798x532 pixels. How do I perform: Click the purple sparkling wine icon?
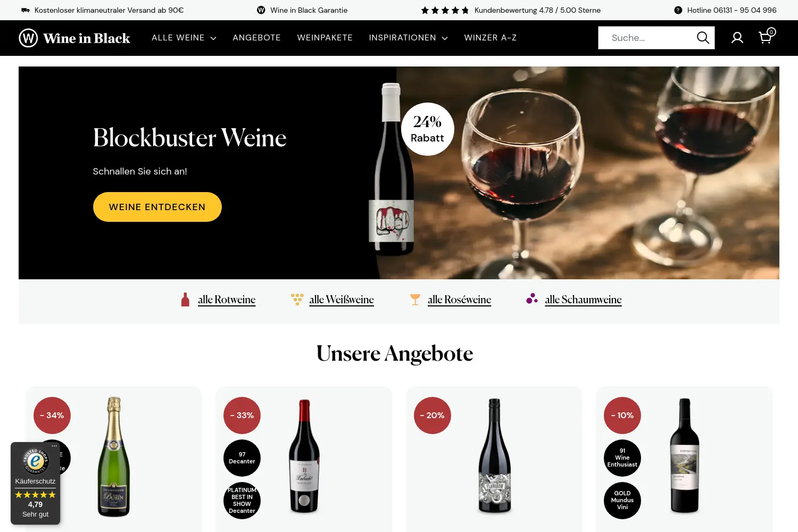532,298
